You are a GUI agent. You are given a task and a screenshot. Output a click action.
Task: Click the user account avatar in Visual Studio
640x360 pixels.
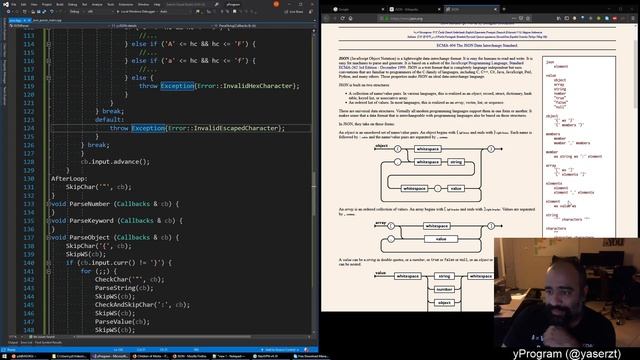click(276, 4)
